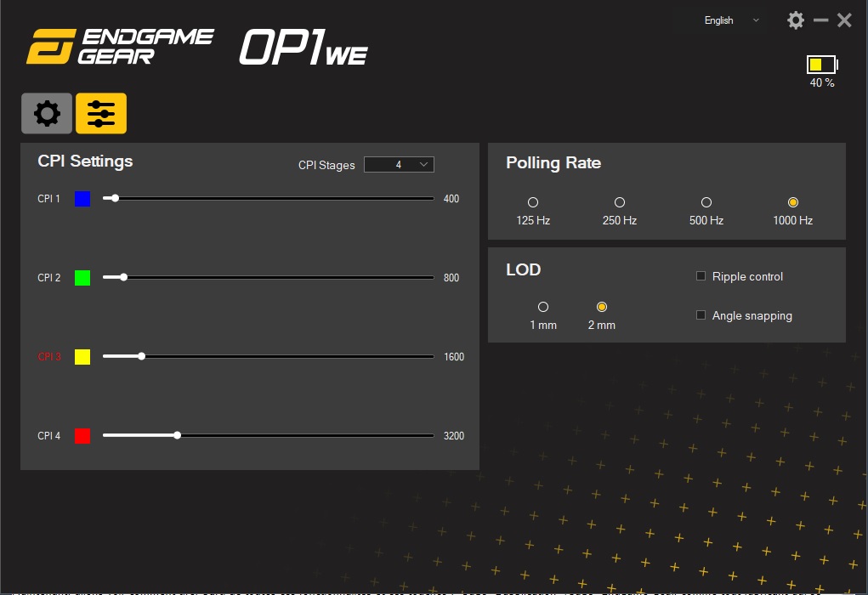Open the yellow performance settings tab
Viewport: 868px width, 595px height.
point(101,113)
